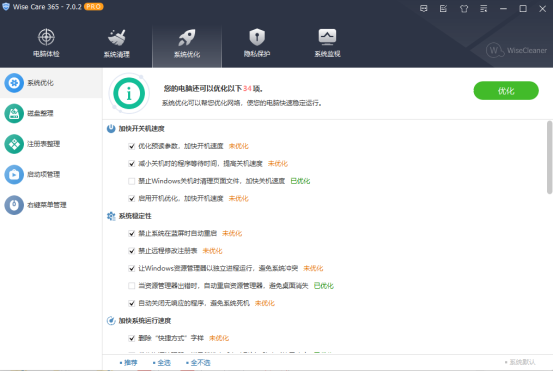Uncheck 禁止远程修改注册表
Screen dimensions: 554x371
point(132,251)
